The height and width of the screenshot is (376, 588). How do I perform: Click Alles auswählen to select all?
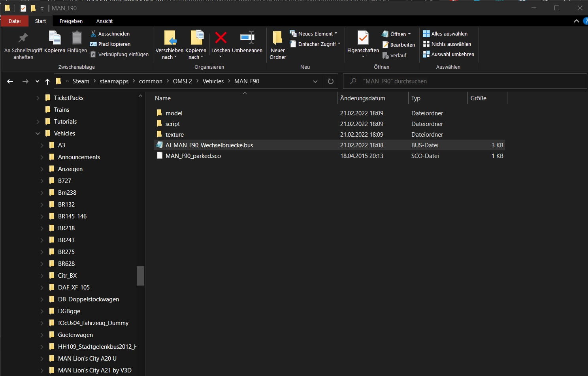pyautogui.click(x=449, y=34)
